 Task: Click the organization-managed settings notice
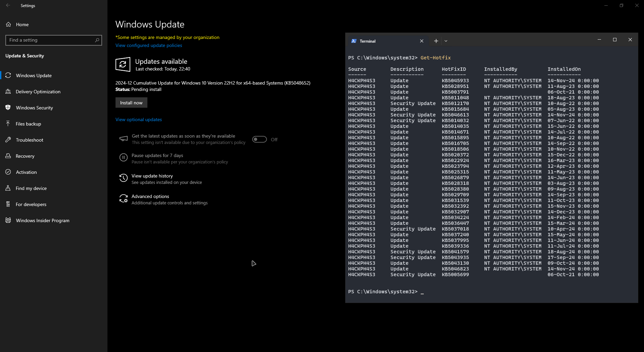point(168,37)
